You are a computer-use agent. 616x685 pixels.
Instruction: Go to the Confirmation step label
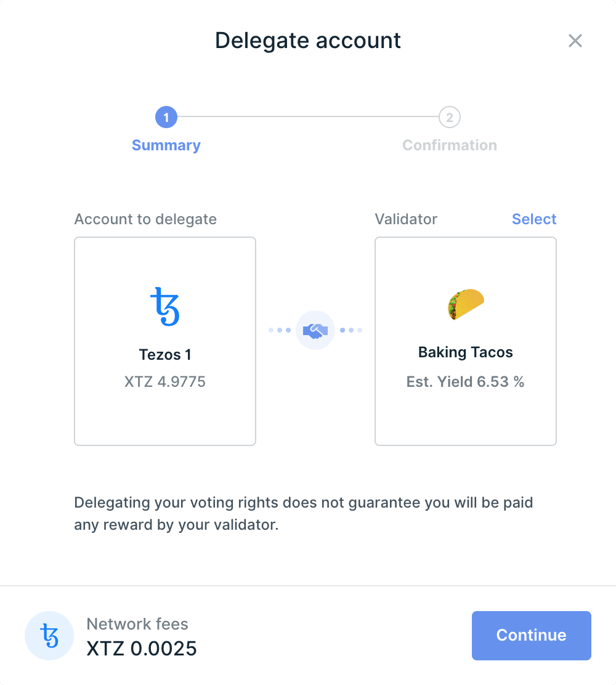[450, 145]
